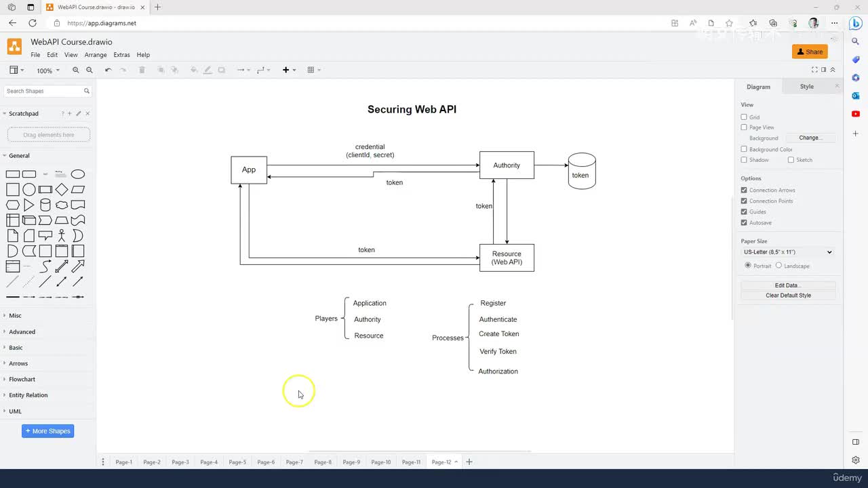Open the Arrange menu
This screenshot has width=868, height=488.
[96, 55]
